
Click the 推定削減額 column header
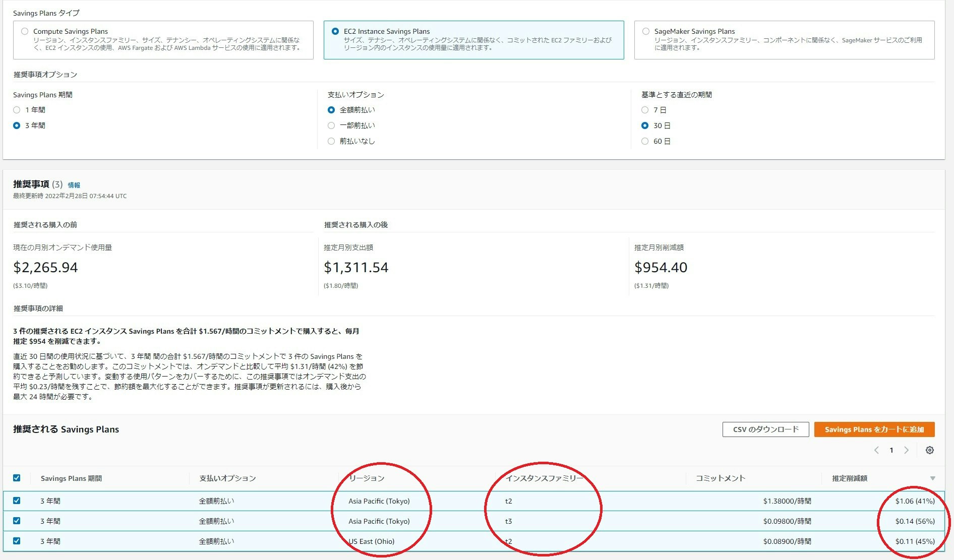[x=850, y=478]
